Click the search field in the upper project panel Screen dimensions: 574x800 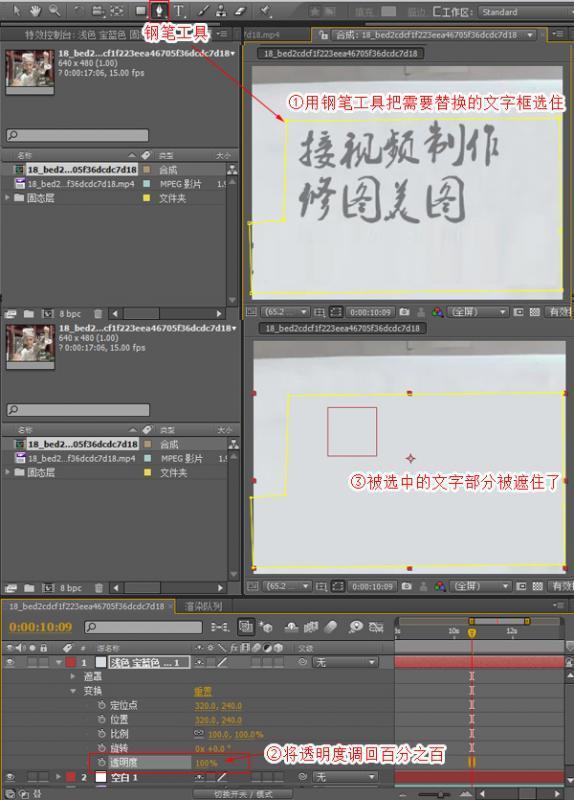(78, 135)
